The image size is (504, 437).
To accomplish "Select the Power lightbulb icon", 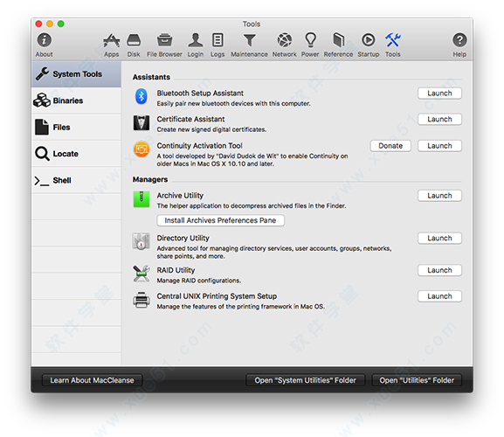I will [310, 40].
